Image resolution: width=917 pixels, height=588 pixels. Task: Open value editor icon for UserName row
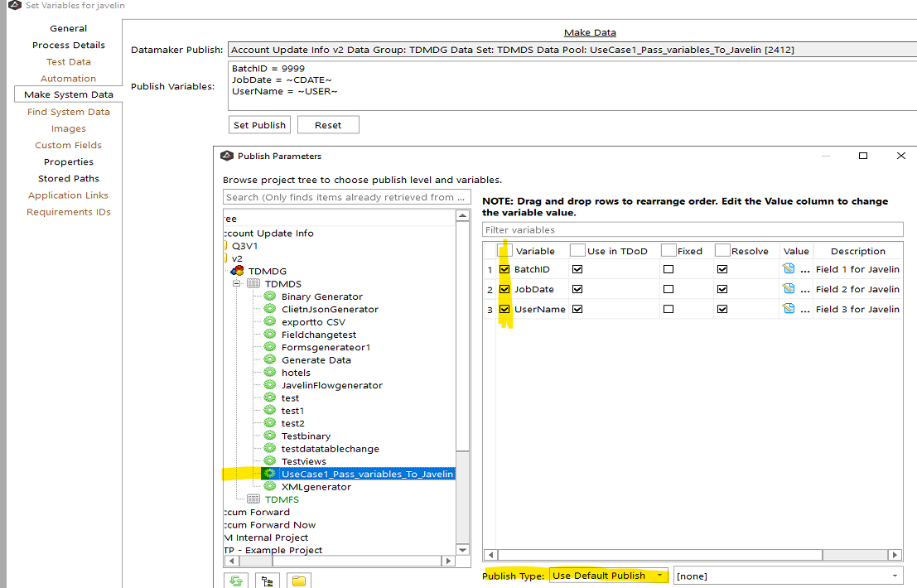pyautogui.click(x=789, y=309)
